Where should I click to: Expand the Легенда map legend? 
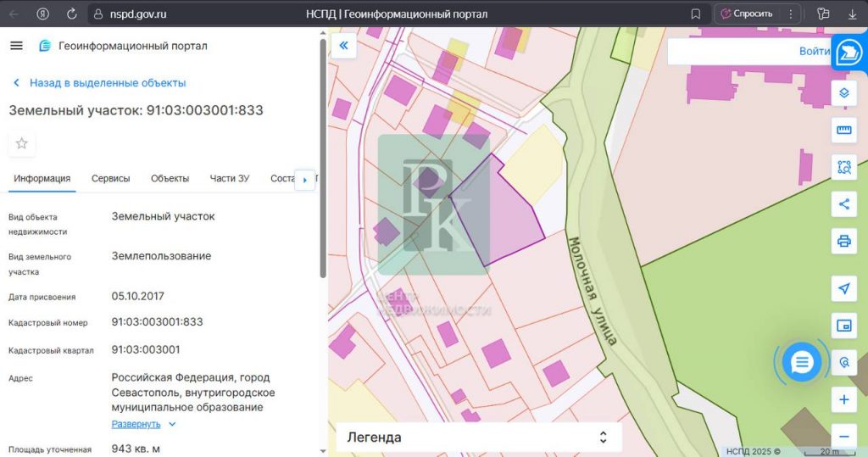click(479, 437)
